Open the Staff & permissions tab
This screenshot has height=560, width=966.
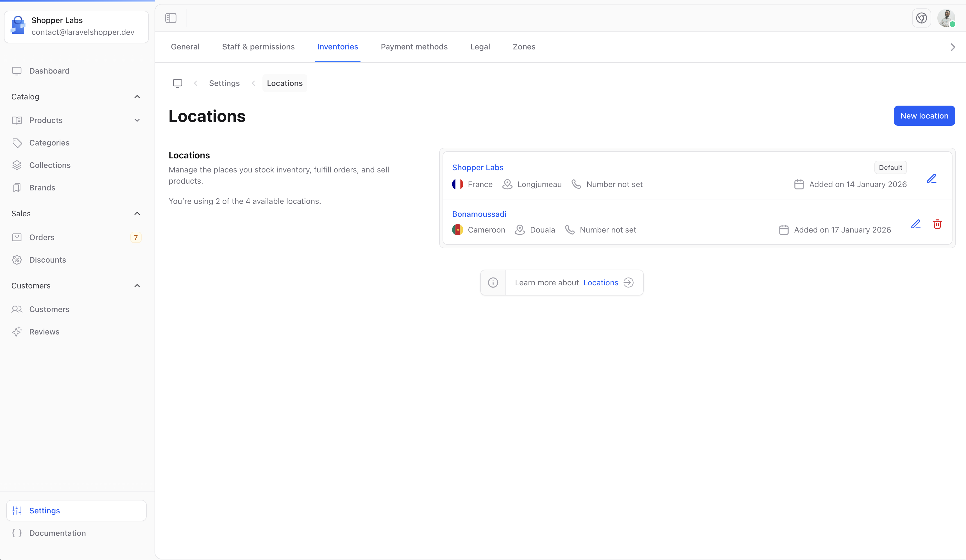click(x=258, y=47)
